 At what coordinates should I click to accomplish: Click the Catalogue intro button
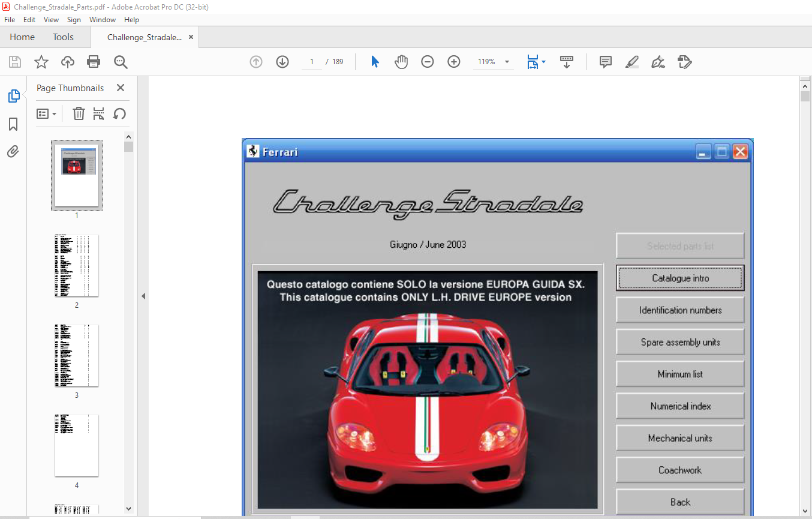680,278
